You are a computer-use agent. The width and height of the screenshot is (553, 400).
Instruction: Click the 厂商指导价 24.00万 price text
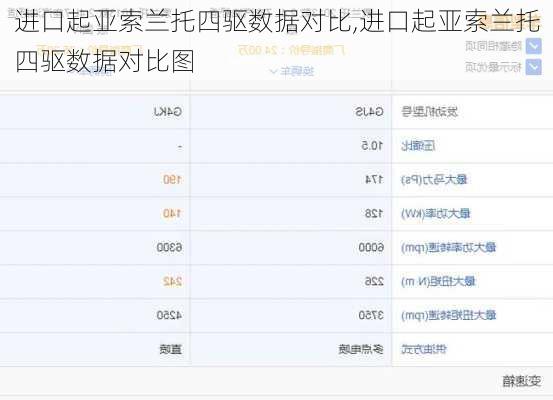pyautogui.click(x=292, y=50)
